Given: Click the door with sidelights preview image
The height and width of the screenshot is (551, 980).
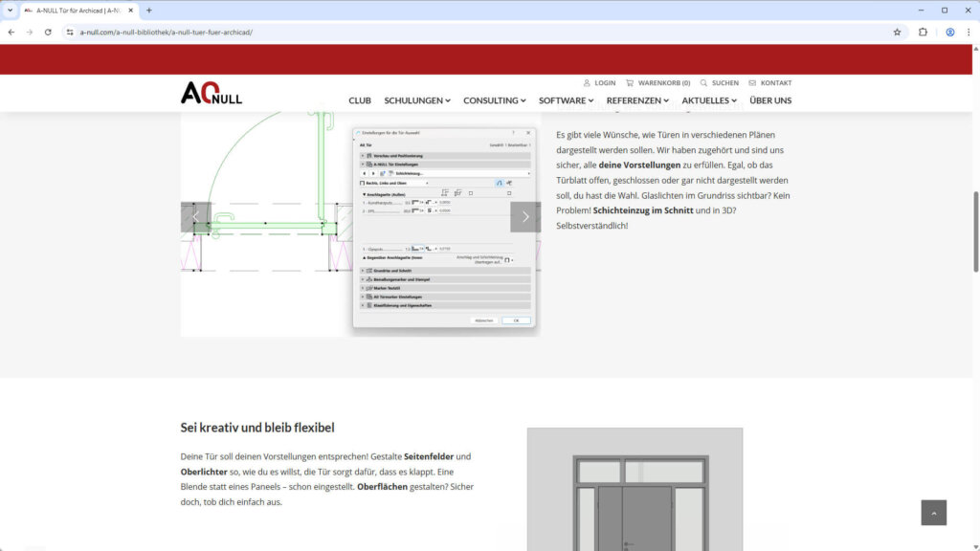Looking at the screenshot, I should (635, 489).
